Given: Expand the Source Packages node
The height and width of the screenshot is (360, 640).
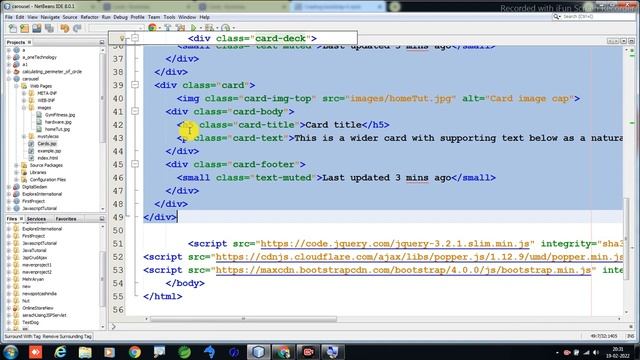Looking at the screenshot, I should point(16,165).
